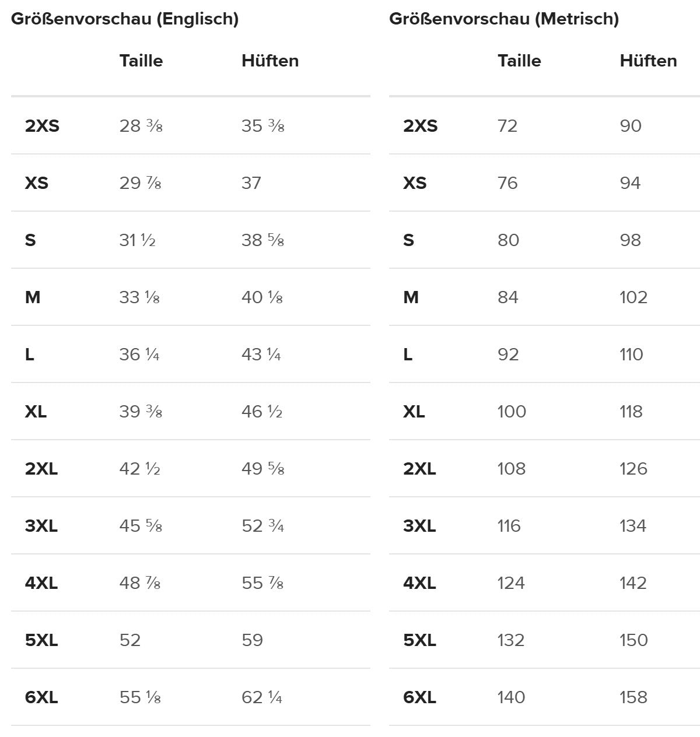
Task: Click English hip value 59 in the 5XL row
Action: tap(252, 640)
